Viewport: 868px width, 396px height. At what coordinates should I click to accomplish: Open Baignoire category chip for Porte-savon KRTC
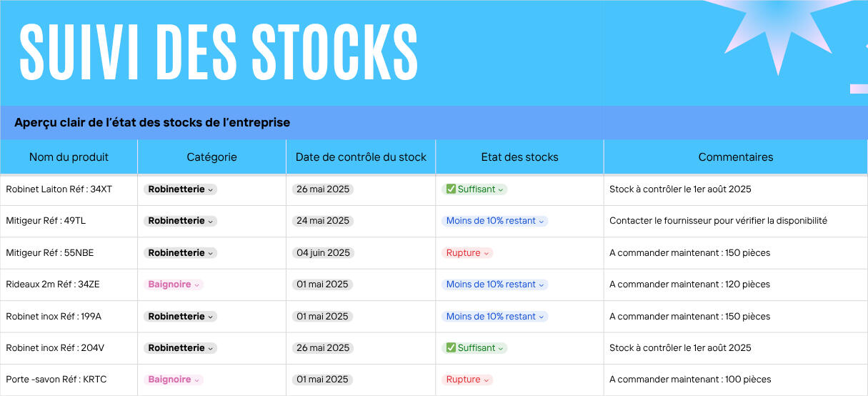pyautogui.click(x=174, y=380)
